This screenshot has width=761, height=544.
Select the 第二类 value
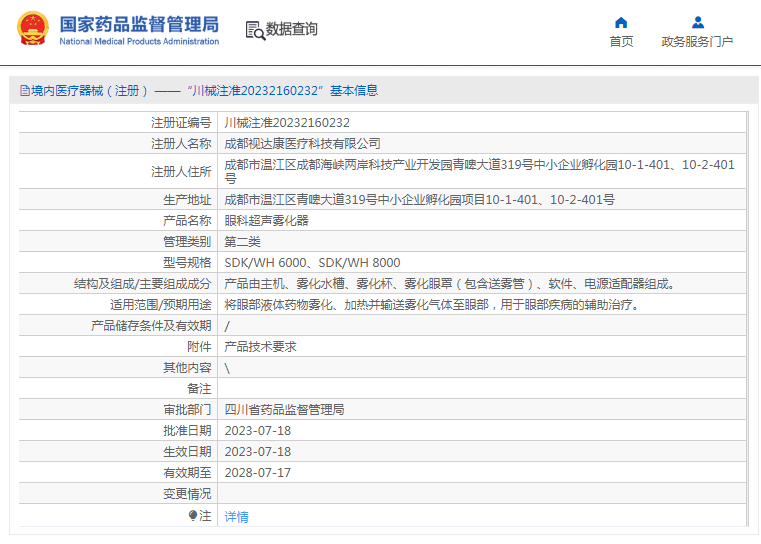(x=242, y=242)
